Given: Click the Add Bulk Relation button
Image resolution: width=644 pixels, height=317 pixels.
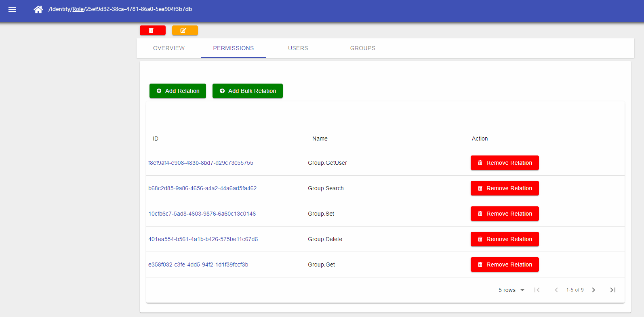Looking at the screenshot, I should pos(247,91).
